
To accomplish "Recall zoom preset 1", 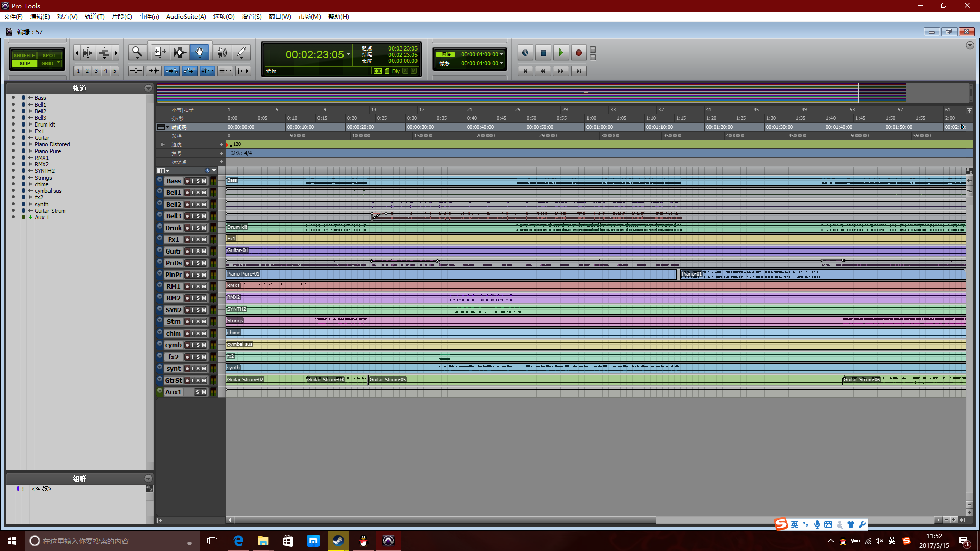I will (x=78, y=71).
